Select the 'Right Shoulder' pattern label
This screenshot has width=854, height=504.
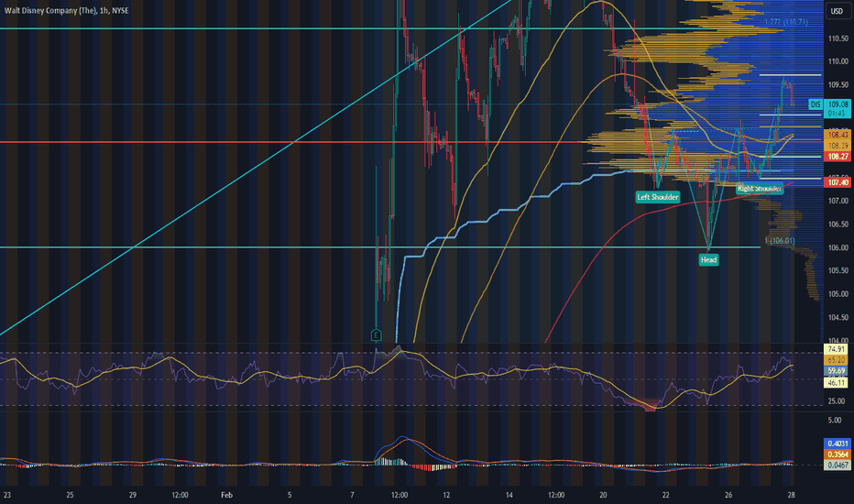tap(760, 189)
